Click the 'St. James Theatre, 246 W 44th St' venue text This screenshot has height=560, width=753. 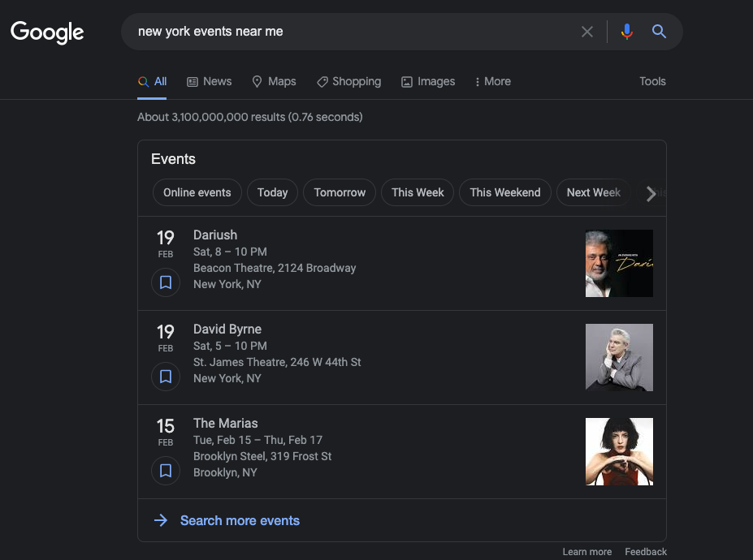277,362
